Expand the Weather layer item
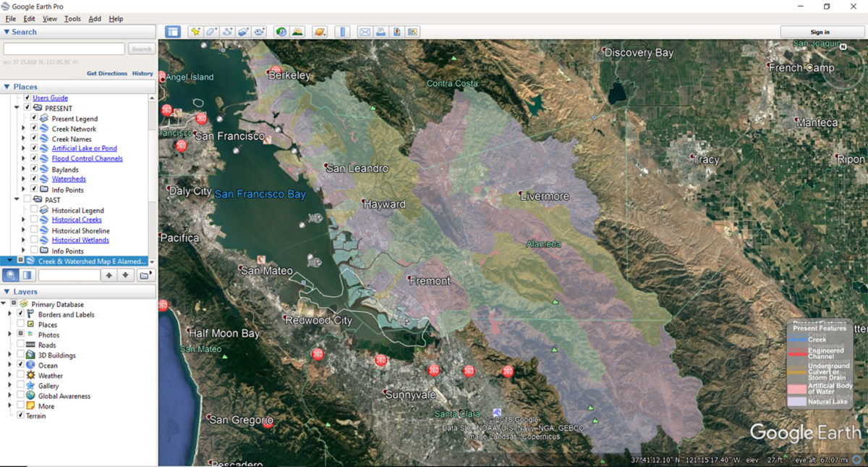This screenshot has height=467, width=868. 9,376
